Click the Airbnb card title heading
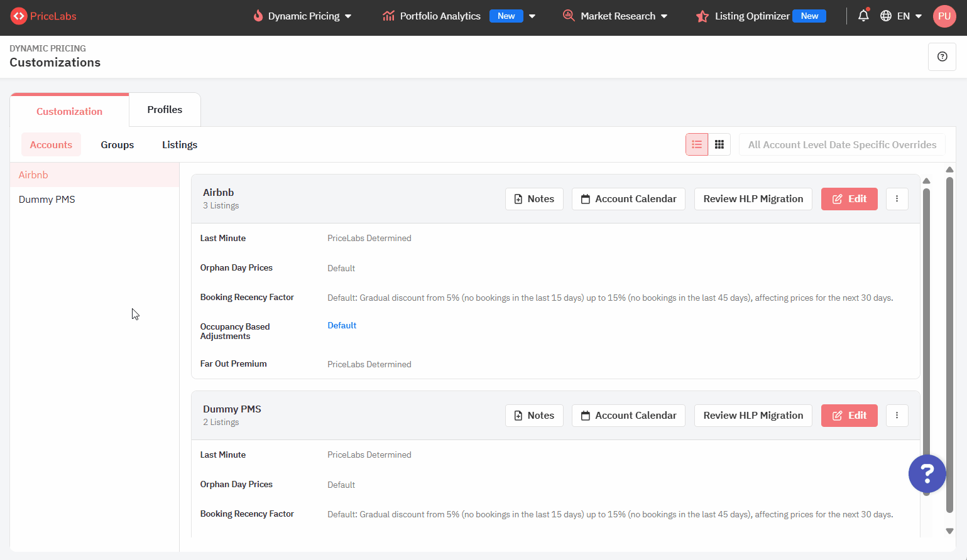This screenshot has width=967, height=560. coord(218,193)
